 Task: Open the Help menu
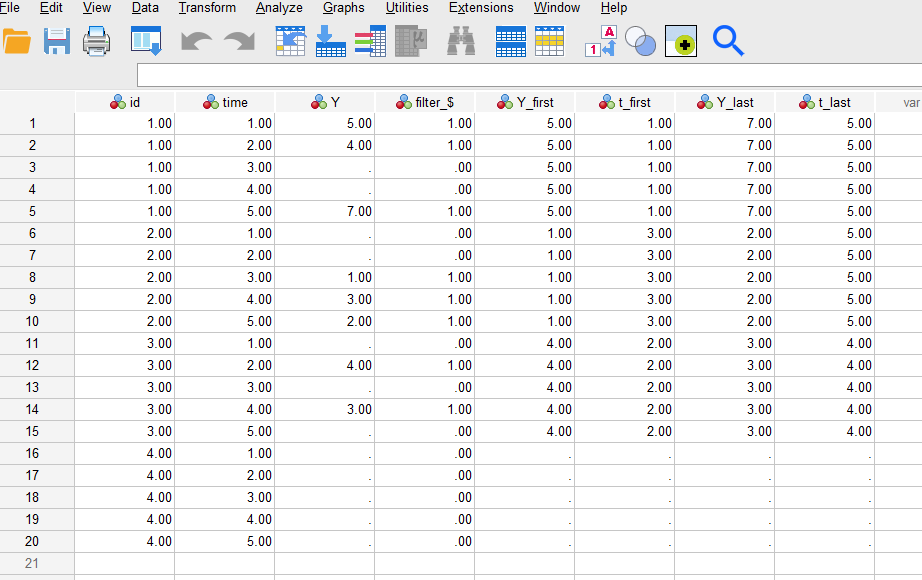pos(614,8)
